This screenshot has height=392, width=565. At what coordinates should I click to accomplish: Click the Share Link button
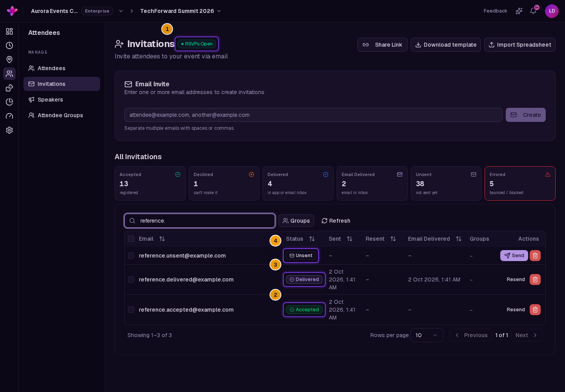(x=383, y=45)
